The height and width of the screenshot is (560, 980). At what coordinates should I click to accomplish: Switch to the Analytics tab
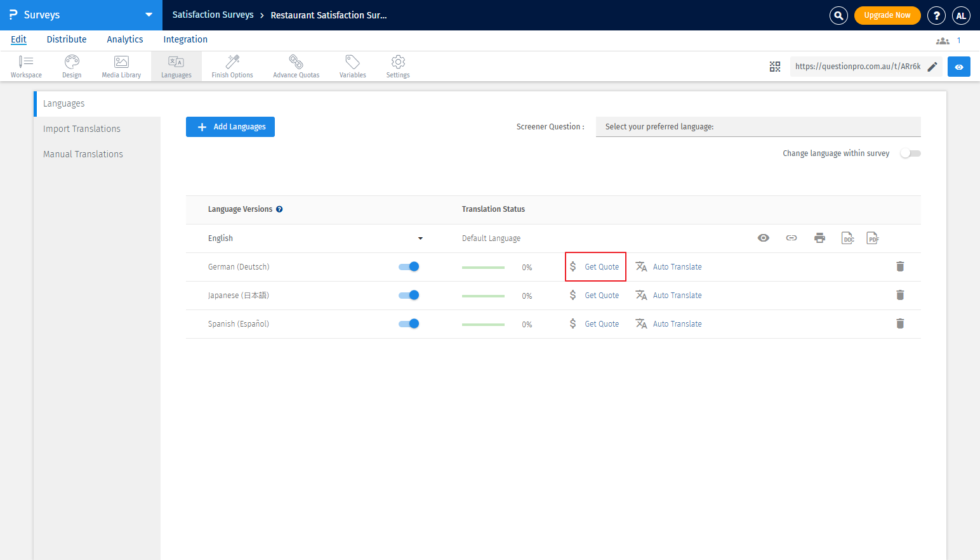point(125,39)
